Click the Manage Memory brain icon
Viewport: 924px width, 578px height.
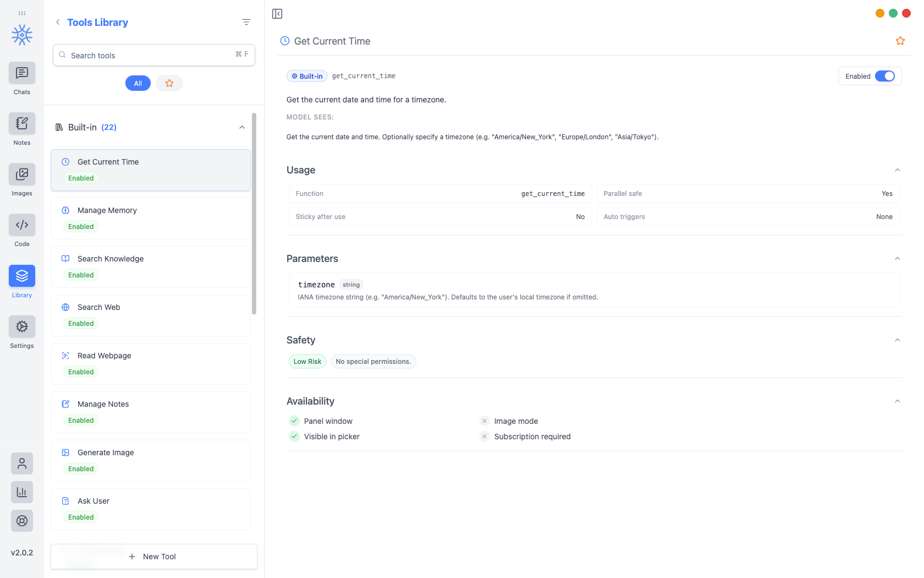tap(65, 210)
